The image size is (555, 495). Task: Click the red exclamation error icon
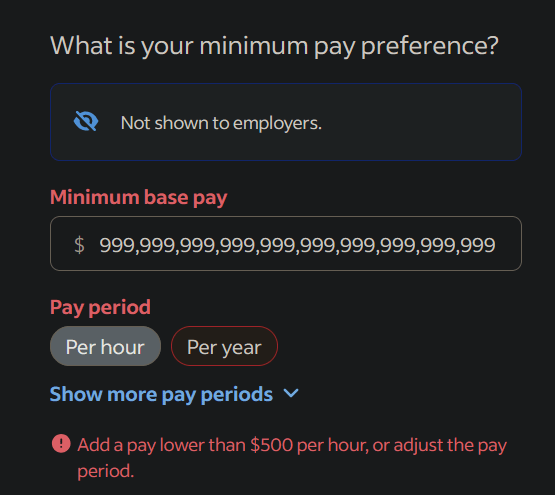click(61, 444)
